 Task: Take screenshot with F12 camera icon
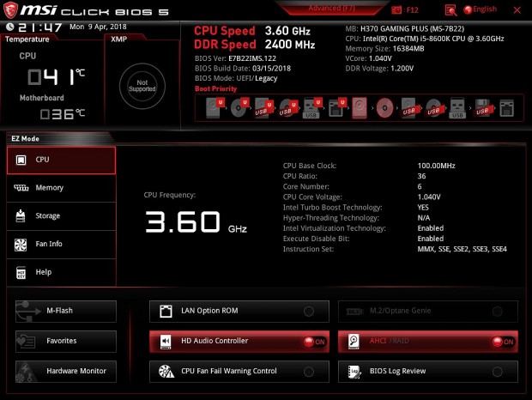pyautogui.click(x=396, y=10)
